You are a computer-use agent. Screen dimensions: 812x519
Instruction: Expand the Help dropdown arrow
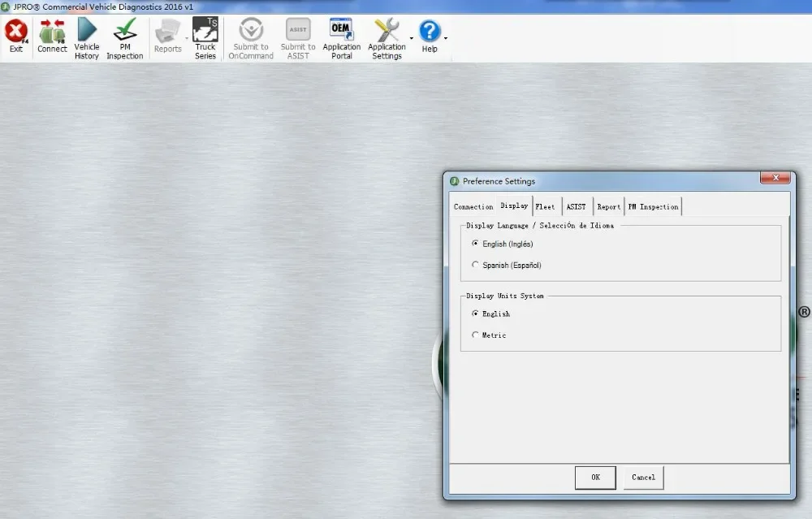tap(445, 38)
